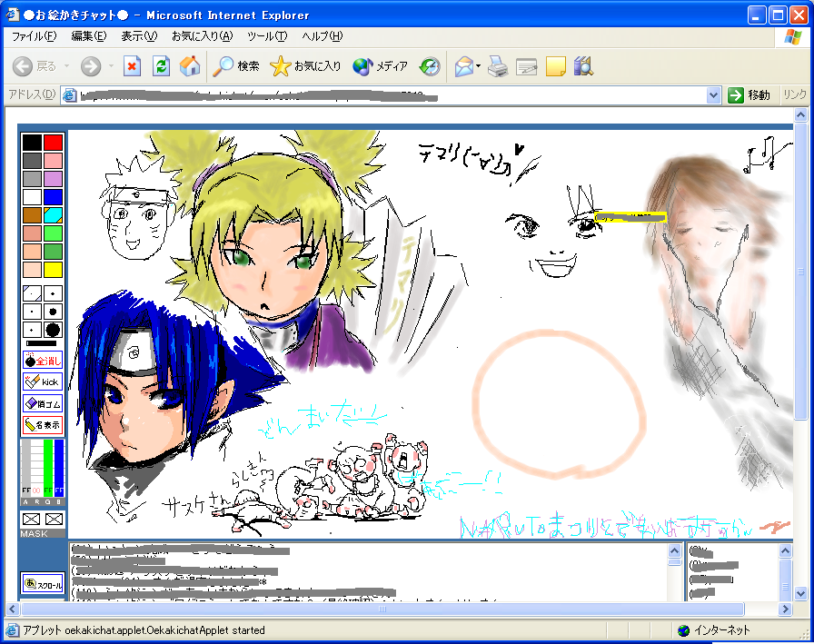The image size is (814, 644).
Task: Open the Search (検索) pane
Action: click(x=236, y=66)
